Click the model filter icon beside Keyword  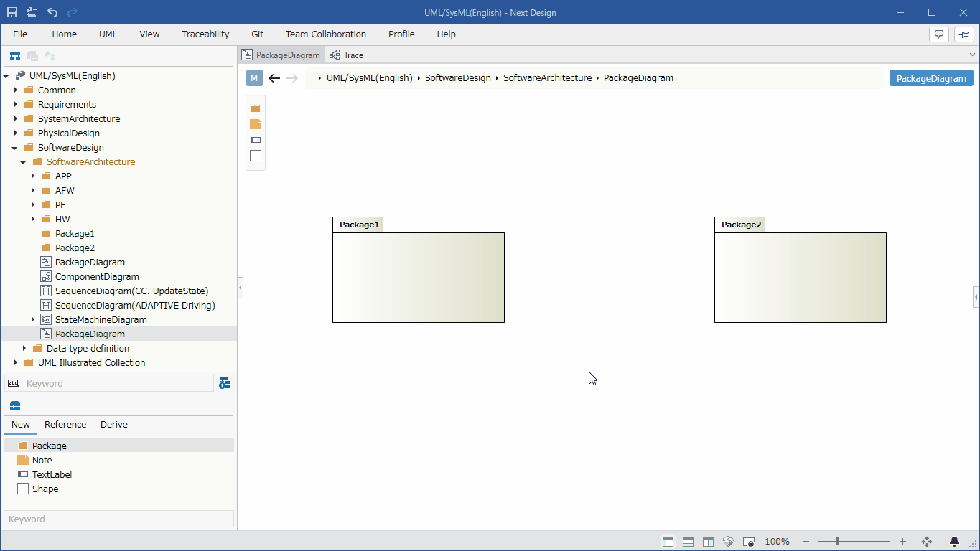click(225, 383)
